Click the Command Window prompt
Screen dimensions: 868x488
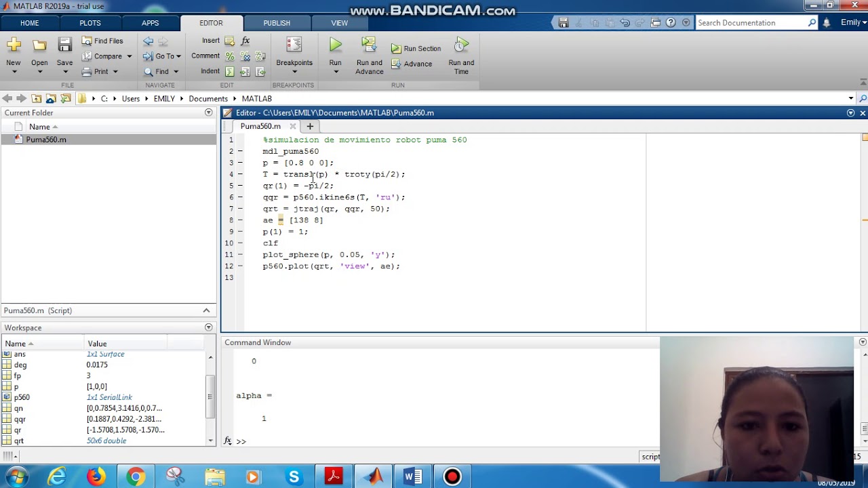point(241,441)
